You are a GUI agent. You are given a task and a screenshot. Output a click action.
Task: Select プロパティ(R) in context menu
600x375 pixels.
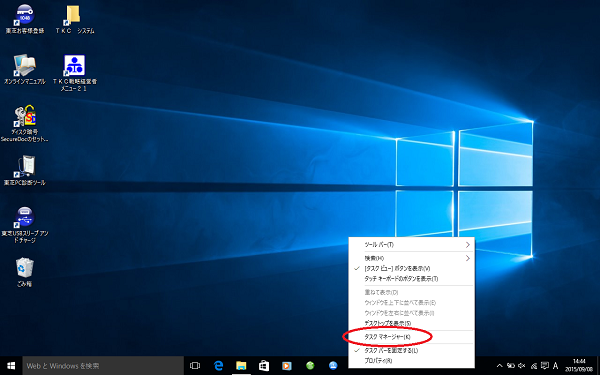tap(412, 360)
